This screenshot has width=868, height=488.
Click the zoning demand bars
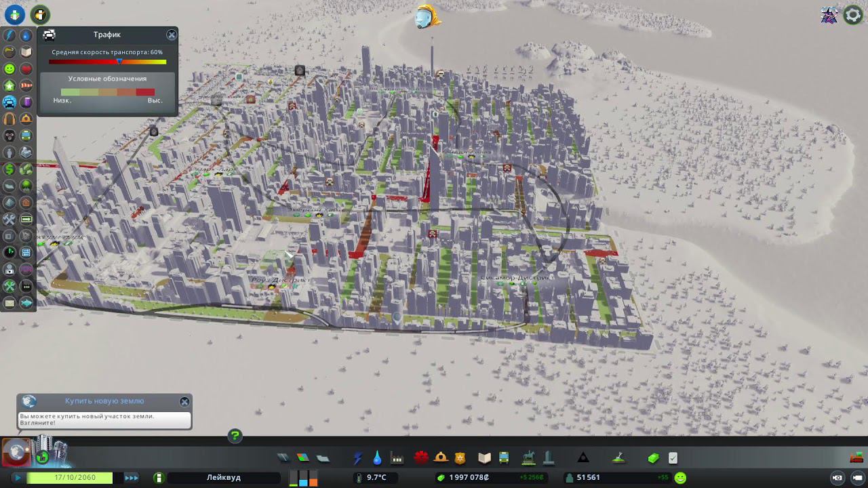pyautogui.click(x=304, y=478)
